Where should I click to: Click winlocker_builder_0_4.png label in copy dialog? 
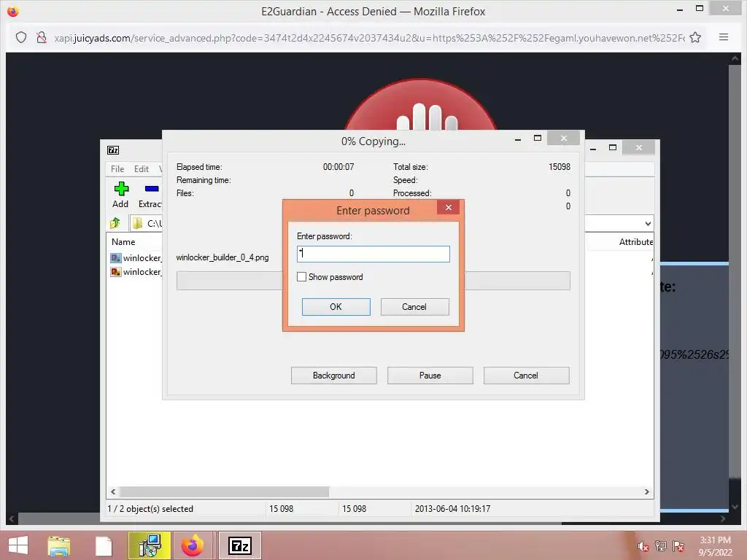point(222,257)
